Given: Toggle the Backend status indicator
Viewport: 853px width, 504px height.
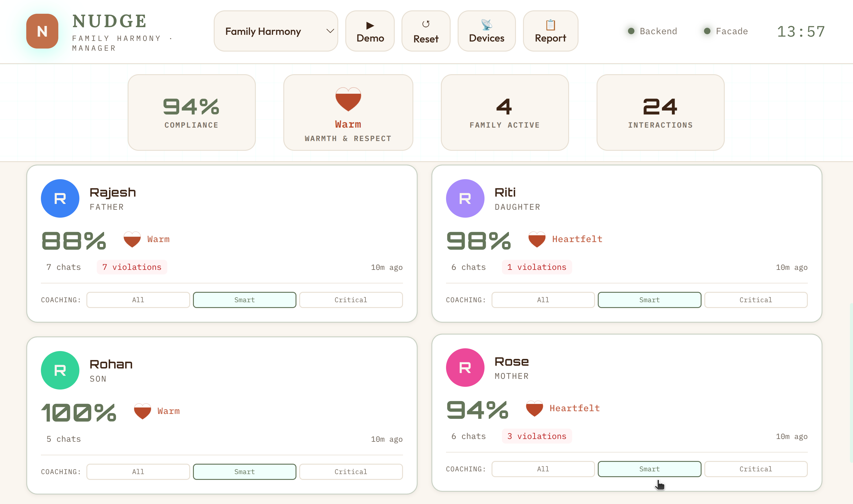Looking at the screenshot, I should 631,31.
